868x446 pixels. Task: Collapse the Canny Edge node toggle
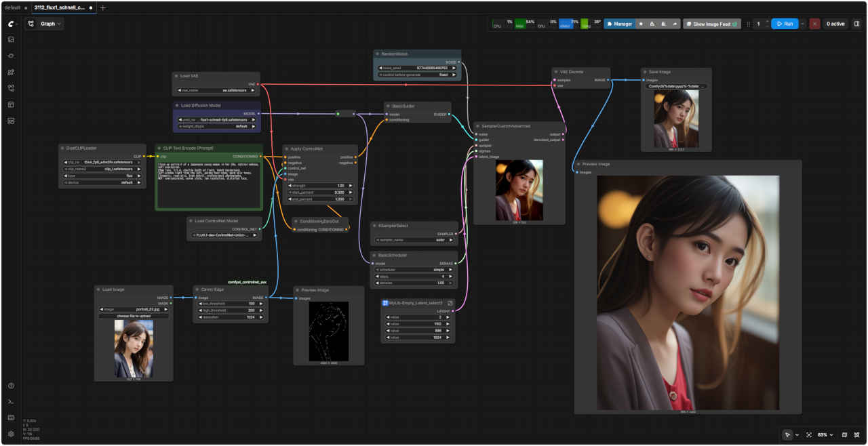pos(197,289)
